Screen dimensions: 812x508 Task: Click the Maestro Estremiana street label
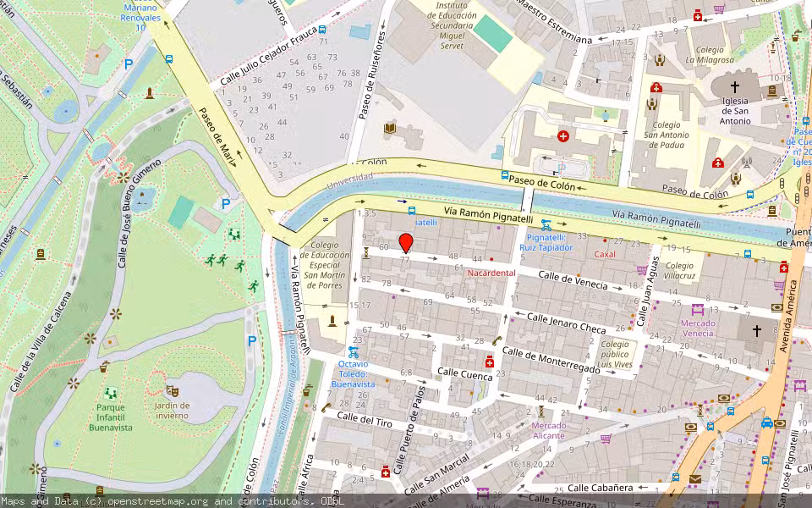[553, 22]
